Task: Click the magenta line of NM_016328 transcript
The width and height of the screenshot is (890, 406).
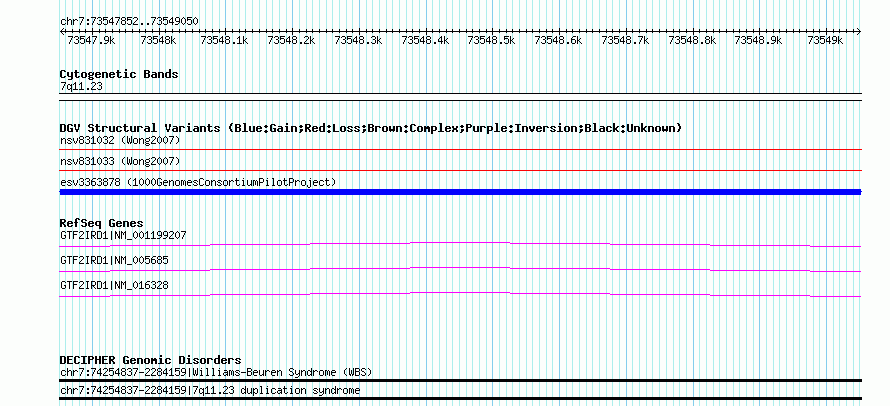Action: (461, 294)
